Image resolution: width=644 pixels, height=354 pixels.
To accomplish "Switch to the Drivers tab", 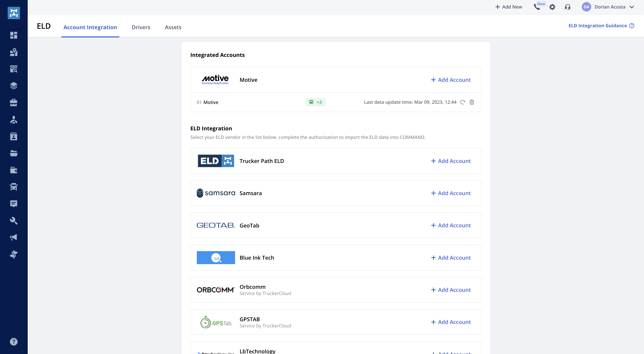I will click(141, 27).
